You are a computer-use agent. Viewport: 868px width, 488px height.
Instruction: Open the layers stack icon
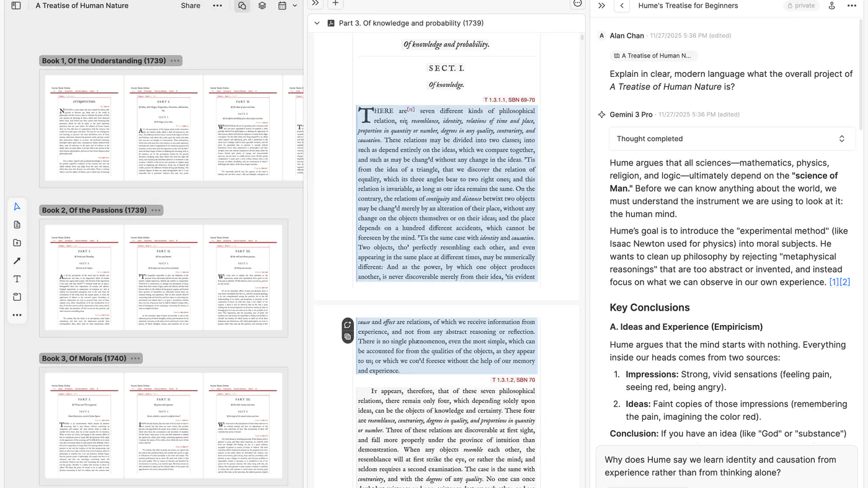(x=262, y=6)
